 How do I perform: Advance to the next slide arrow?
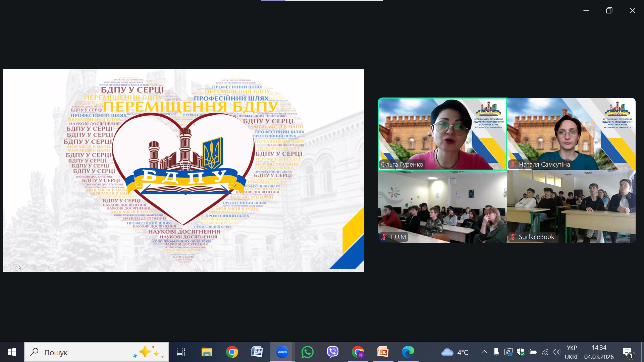[x=16, y=267]
